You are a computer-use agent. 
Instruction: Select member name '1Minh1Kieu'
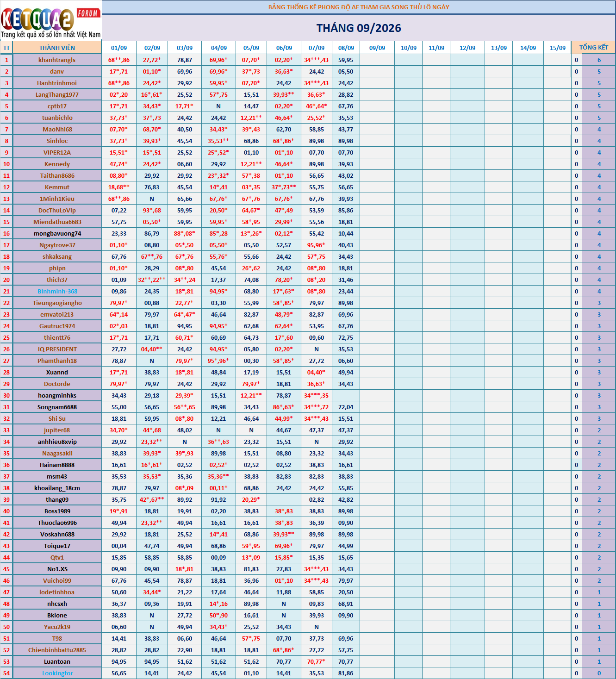pos(57,199)
